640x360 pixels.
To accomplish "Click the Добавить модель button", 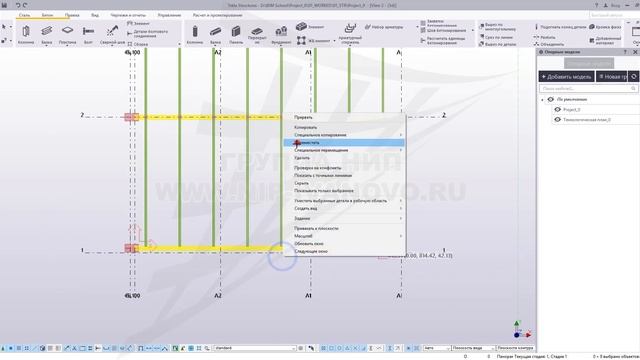I will (x=566, y=76).
